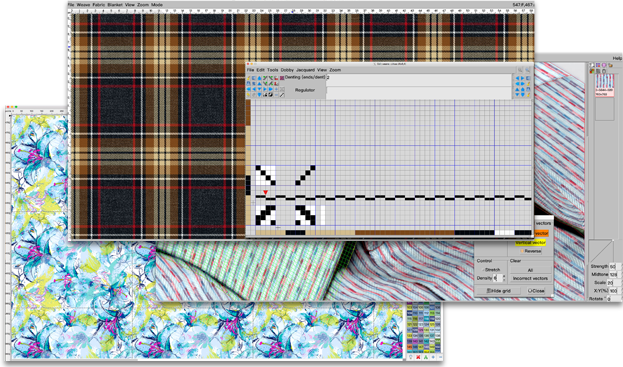This screenshot has width=623, height=367.
Task: Click the blue down arrow in bottom toolbar row
Action: 259,95
